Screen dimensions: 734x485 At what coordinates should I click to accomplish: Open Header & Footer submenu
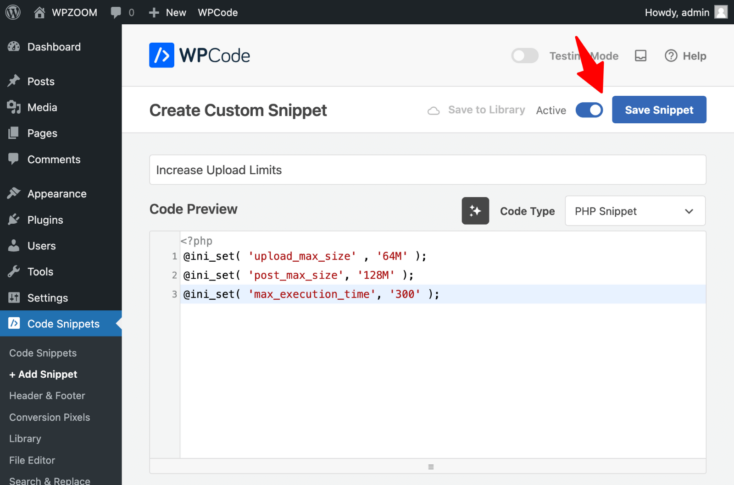point(47,396)
